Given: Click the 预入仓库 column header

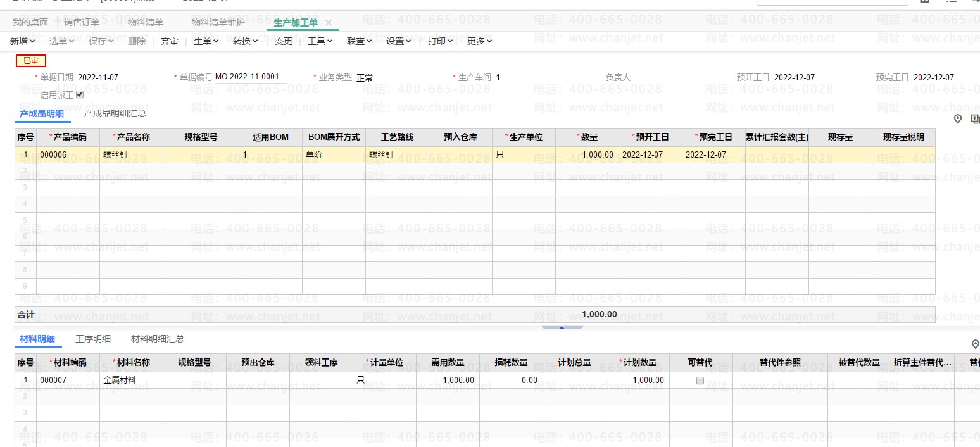Looking at the screenshot, I should pos(460,137).
